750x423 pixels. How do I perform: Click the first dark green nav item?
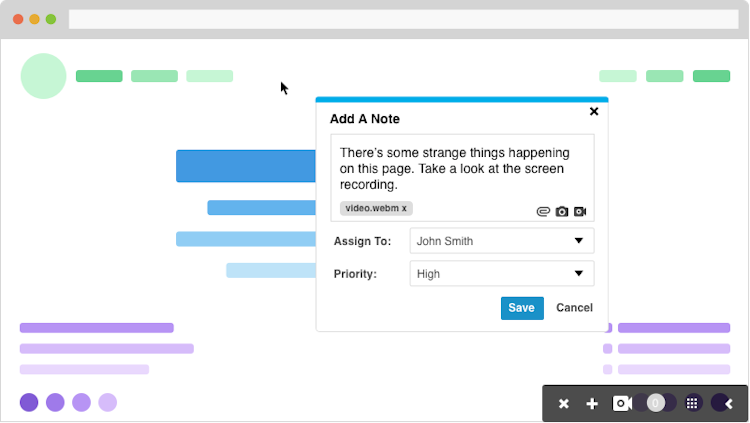click(x=99, y=76)
